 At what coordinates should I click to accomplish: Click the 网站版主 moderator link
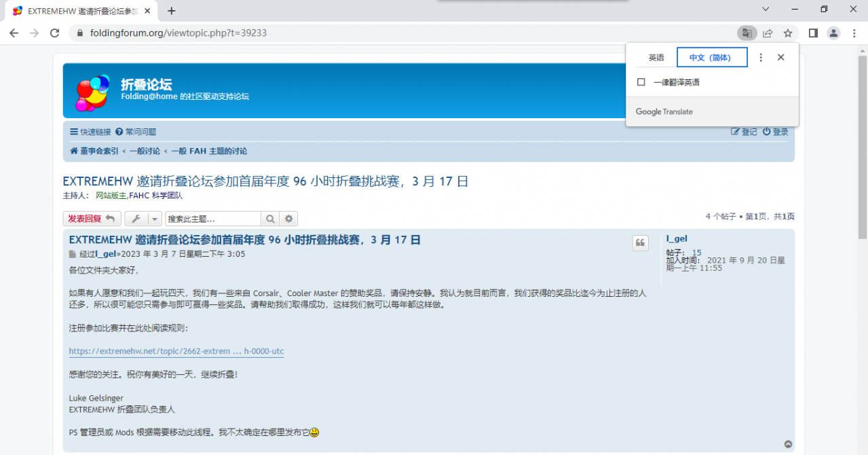(x=111, y=196)
